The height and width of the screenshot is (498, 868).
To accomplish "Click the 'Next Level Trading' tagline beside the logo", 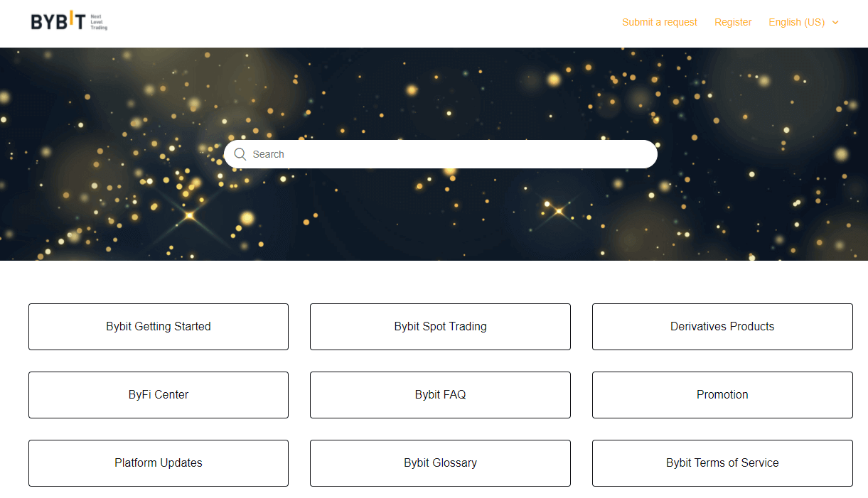I will (x=99, y=22).
